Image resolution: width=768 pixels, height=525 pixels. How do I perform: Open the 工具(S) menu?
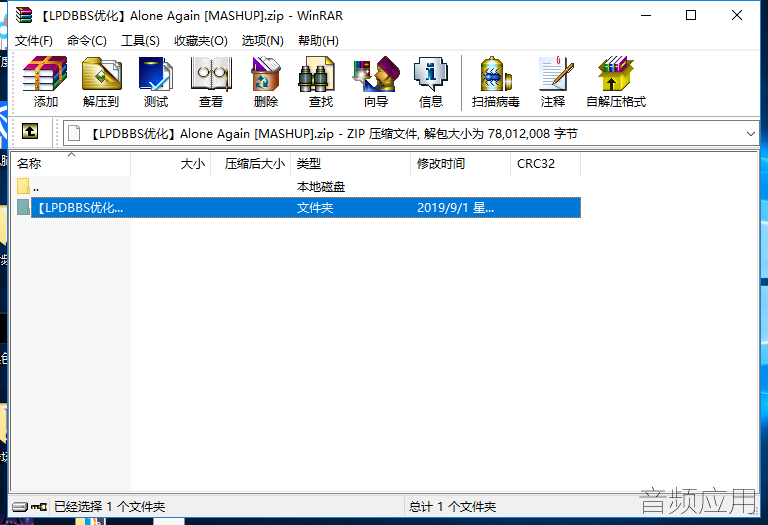(140, 41)
